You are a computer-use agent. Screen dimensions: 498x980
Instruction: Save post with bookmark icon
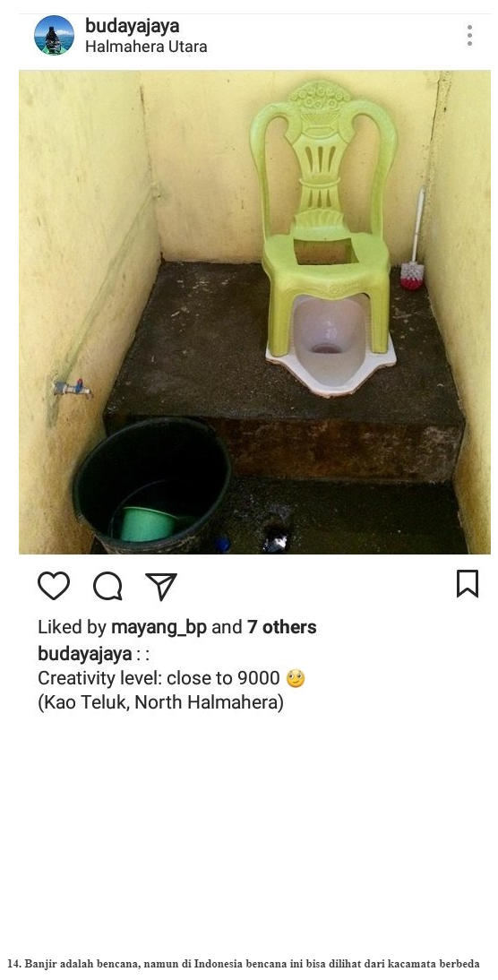point(468,584)
